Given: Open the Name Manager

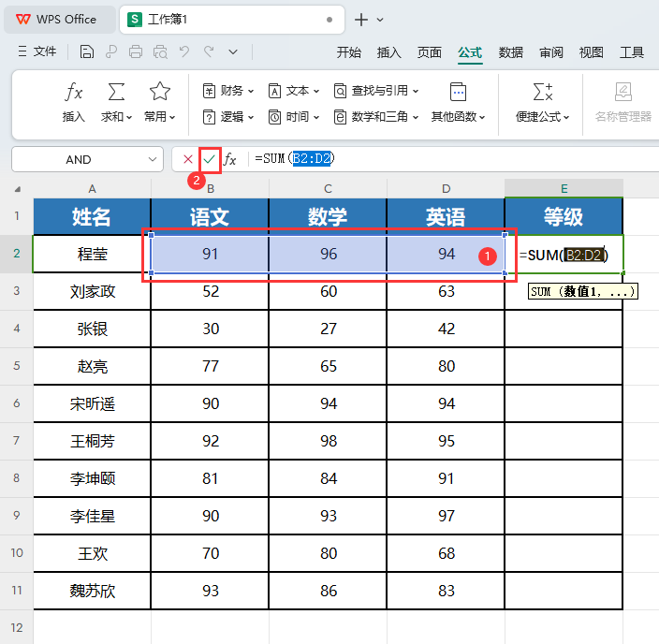Looking at the screenshot, I should [622, 102].
